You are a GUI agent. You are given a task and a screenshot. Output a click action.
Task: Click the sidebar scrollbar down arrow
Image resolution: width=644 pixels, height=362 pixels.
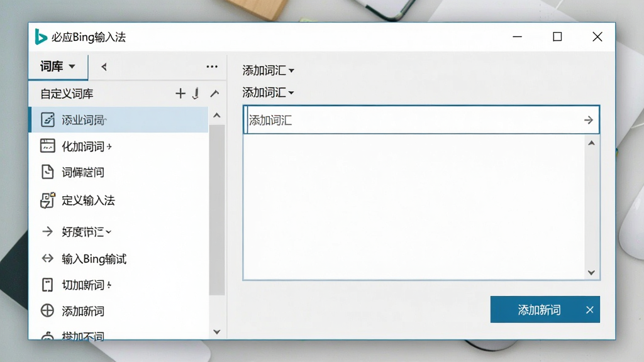pos(217,332)
